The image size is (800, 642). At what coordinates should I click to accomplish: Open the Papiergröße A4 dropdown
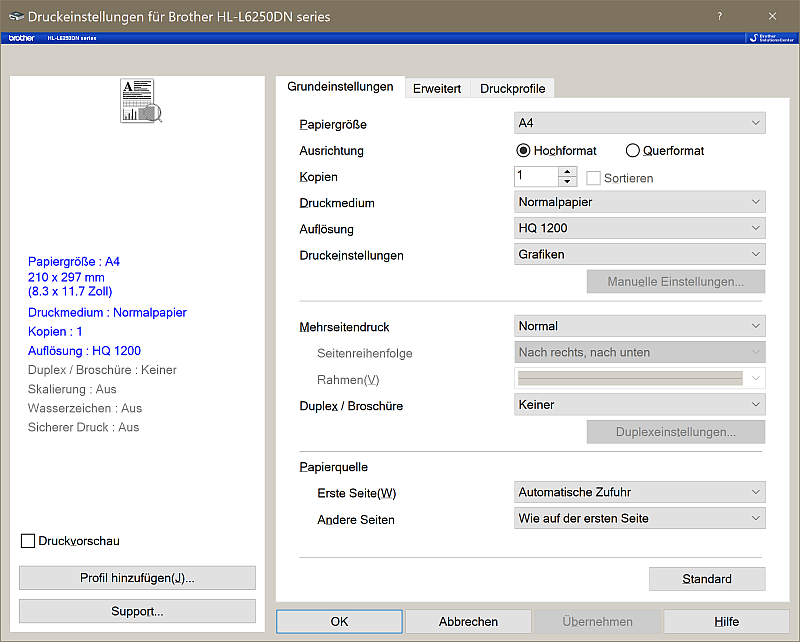coord(639,123)
